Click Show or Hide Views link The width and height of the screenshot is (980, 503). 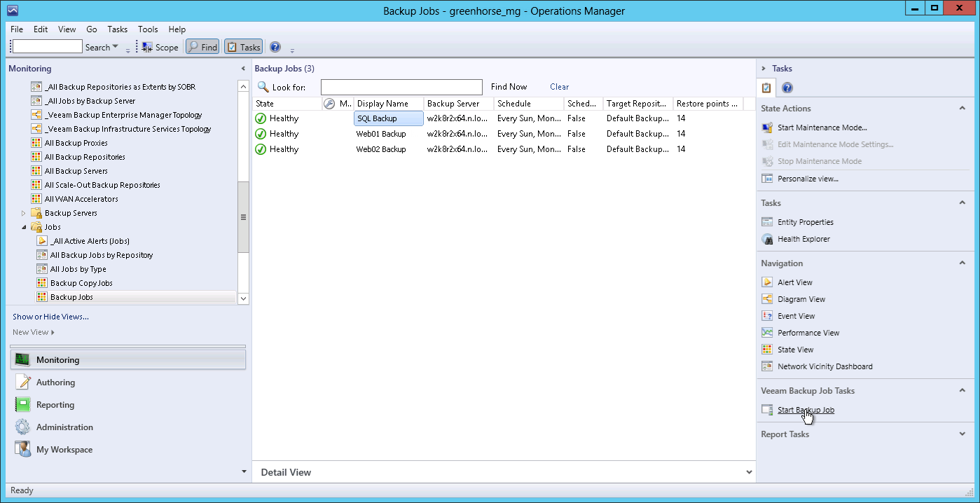coord(50,317)
